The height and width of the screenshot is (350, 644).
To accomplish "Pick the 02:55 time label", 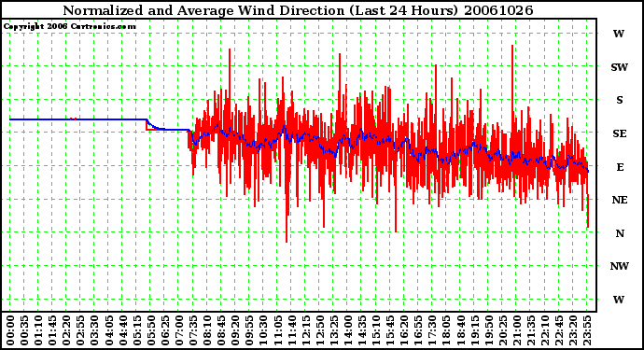I will point(80,331).
